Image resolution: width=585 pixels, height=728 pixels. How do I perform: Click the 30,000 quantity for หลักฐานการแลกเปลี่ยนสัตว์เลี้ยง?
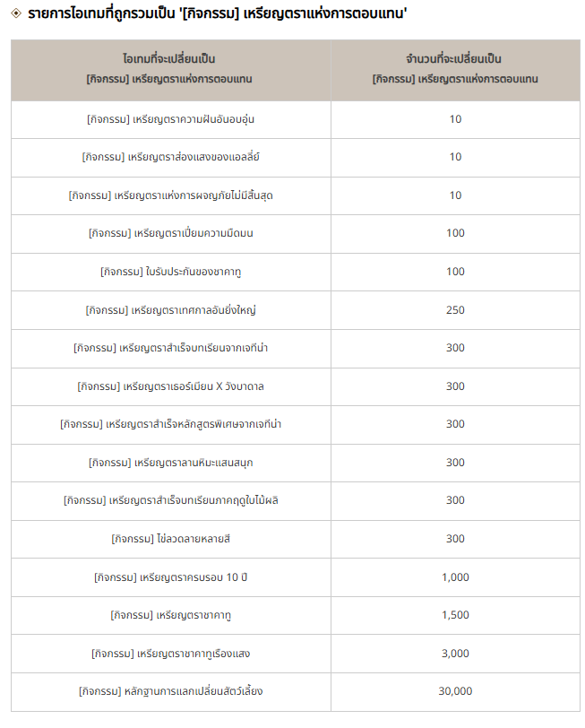pyautogui.click(x=456, y=691)
